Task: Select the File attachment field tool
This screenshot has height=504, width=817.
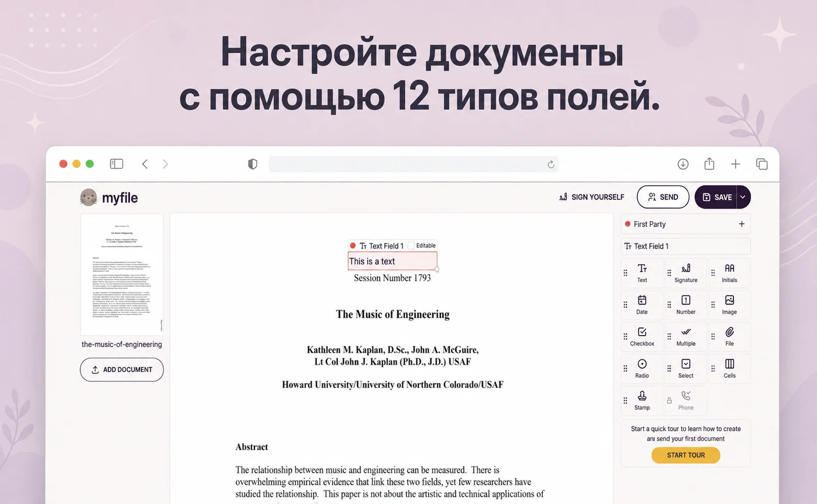Action: [x=729, y=337]
